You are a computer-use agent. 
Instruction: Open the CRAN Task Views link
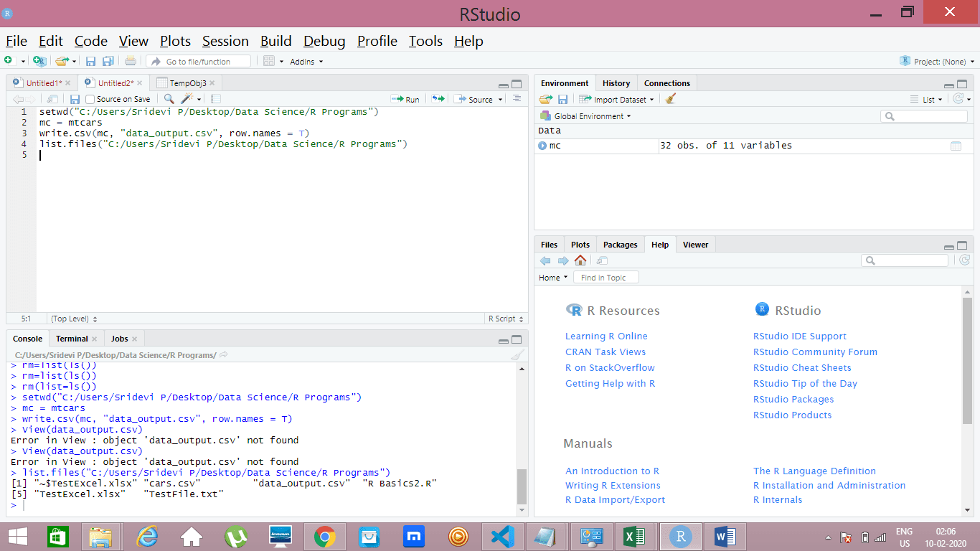606,352
